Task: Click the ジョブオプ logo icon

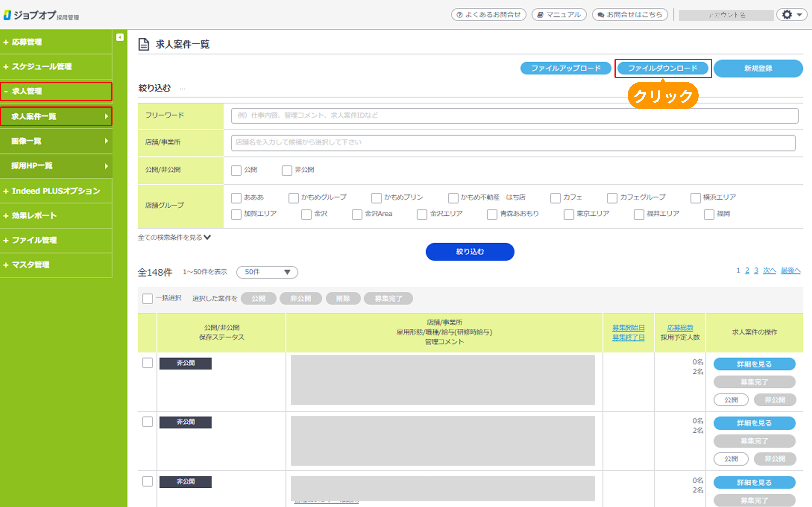Action: 7,15
